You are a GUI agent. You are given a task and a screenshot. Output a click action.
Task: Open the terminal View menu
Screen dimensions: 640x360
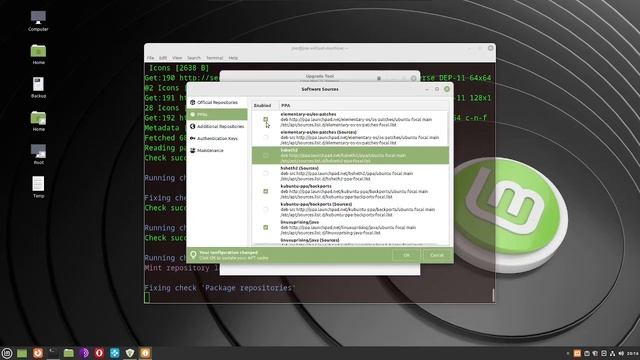point(177,58)
